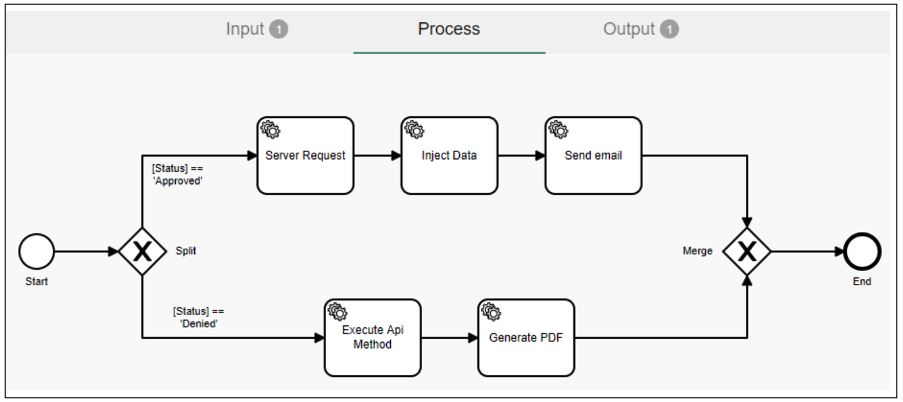Image resolution: width=903 pixels, height=402 pixels.
Task: Click the gear icon on Generate PDF
Action: pos(490,311)
